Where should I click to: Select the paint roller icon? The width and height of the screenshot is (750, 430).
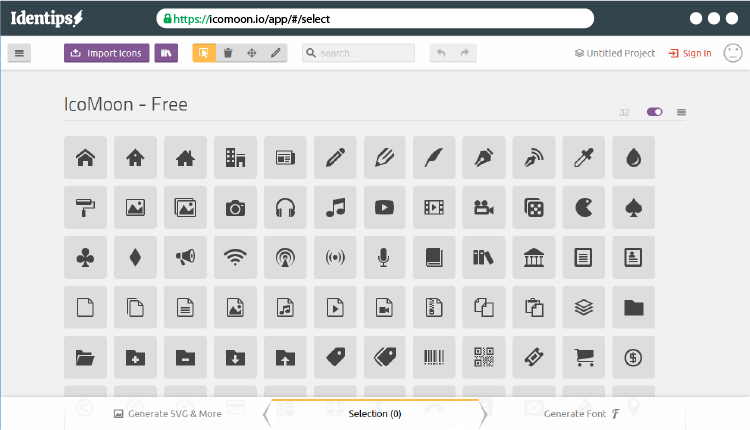[x=86, y=208]
